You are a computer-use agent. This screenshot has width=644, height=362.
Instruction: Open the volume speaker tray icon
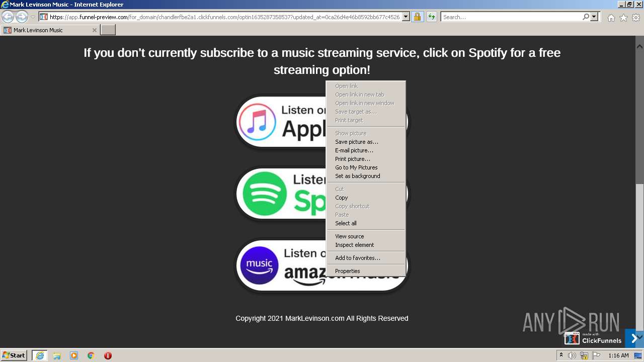click(x=572, y=355)
